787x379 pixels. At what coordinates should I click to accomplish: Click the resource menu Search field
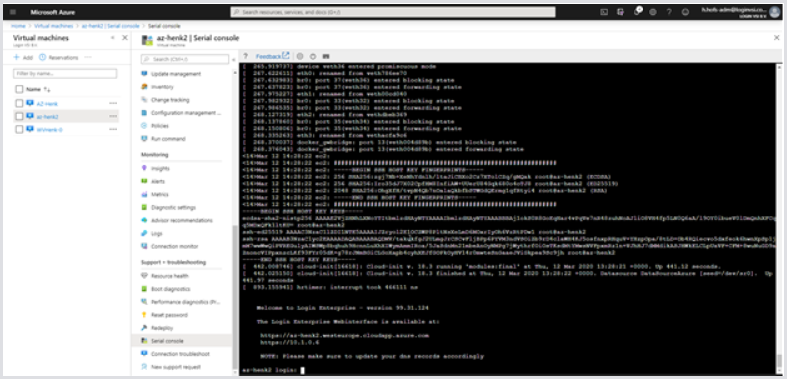pos(185,59)
